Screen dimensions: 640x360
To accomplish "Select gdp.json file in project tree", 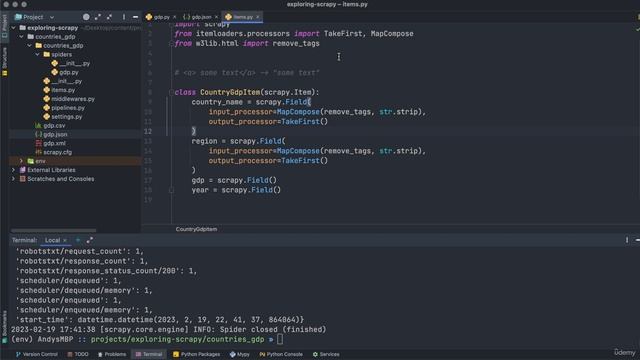I will pos(51,134).
